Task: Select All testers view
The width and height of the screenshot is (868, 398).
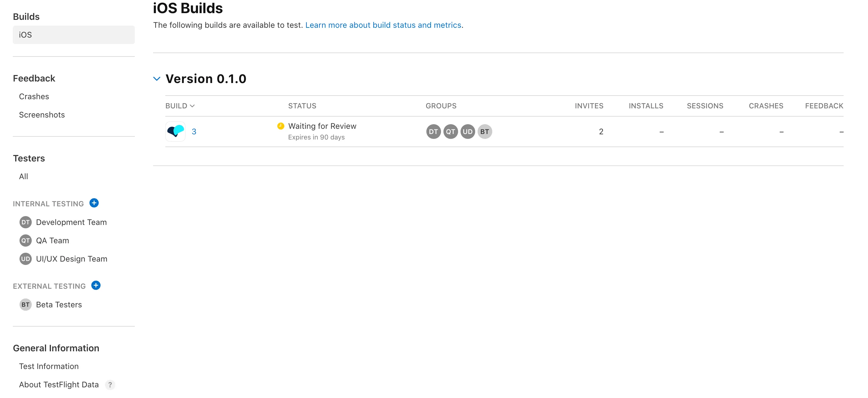Action: tap(23, 177)
